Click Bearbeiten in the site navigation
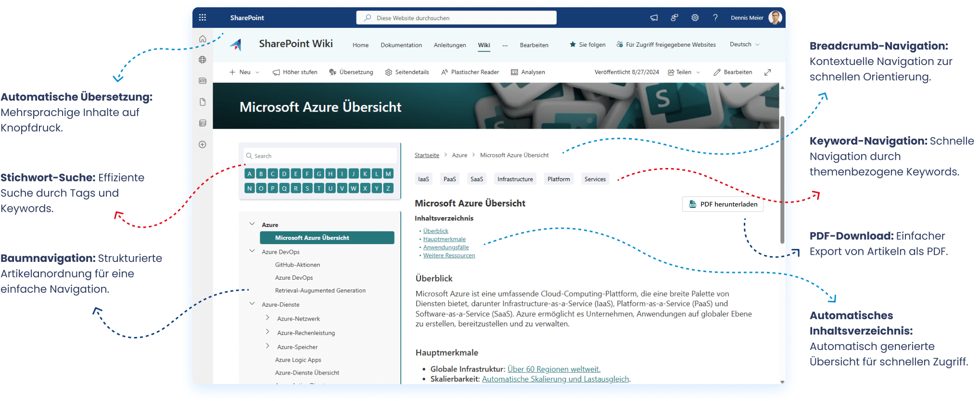Image resolution: width=980 pixels, height=401 pixels. [534, 45]
